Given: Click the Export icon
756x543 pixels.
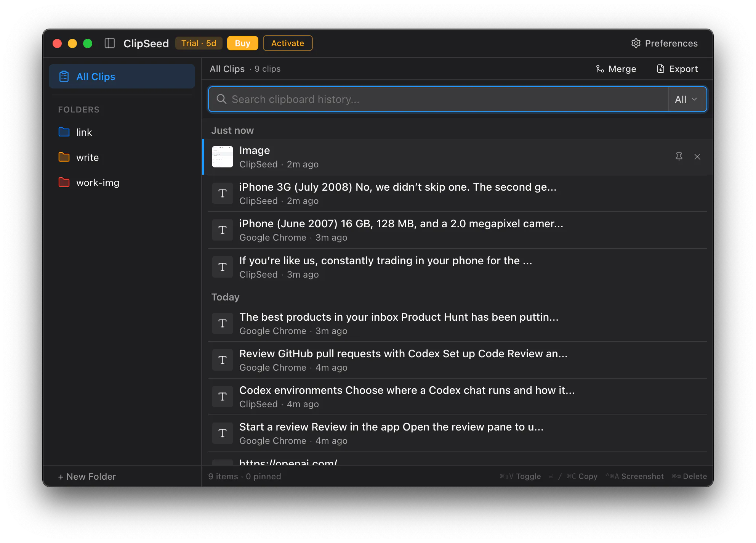Looking at the screenshot, I should click(661, 69).
